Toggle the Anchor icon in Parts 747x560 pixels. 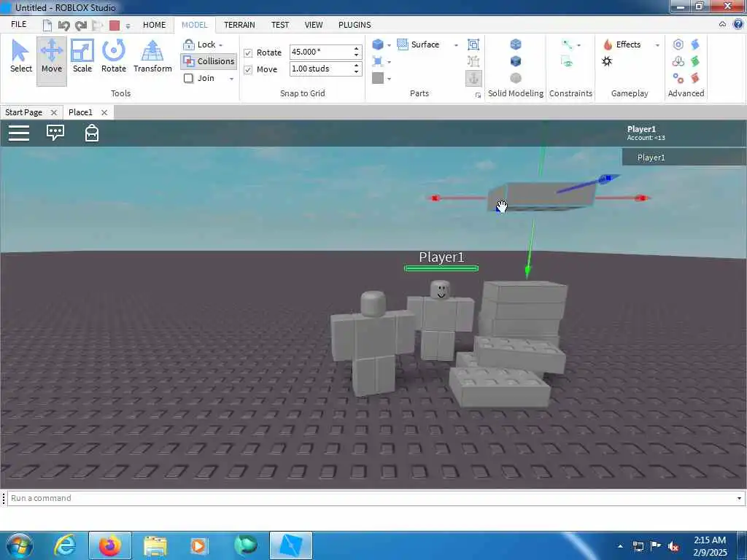[x=473, y=79]
